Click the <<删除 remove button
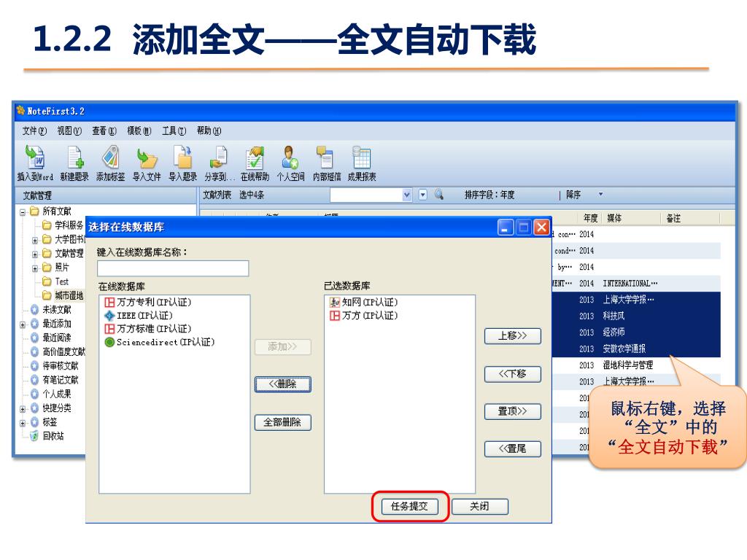The width and height of the screenshot is (747, 560). click(283, 384)
